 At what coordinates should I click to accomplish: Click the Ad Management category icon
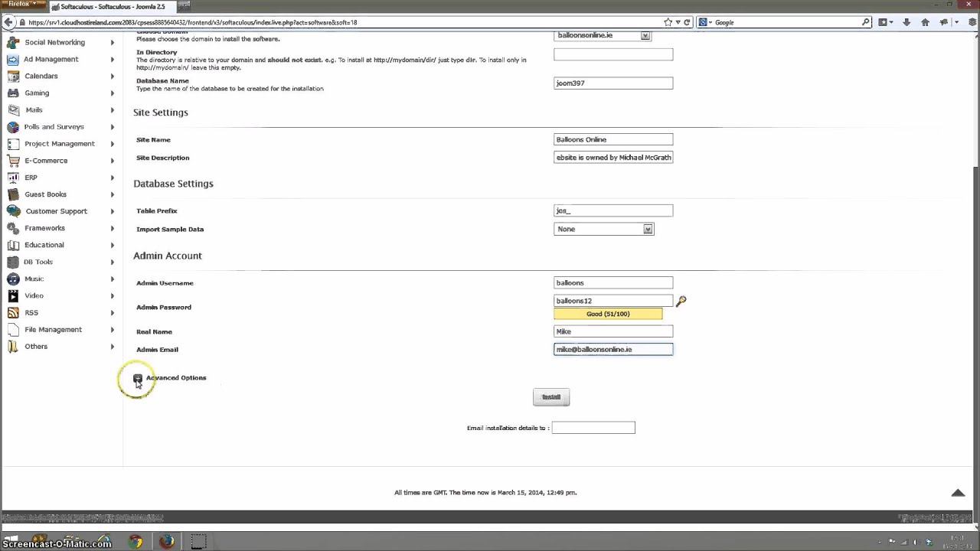[x=12, y=59]
